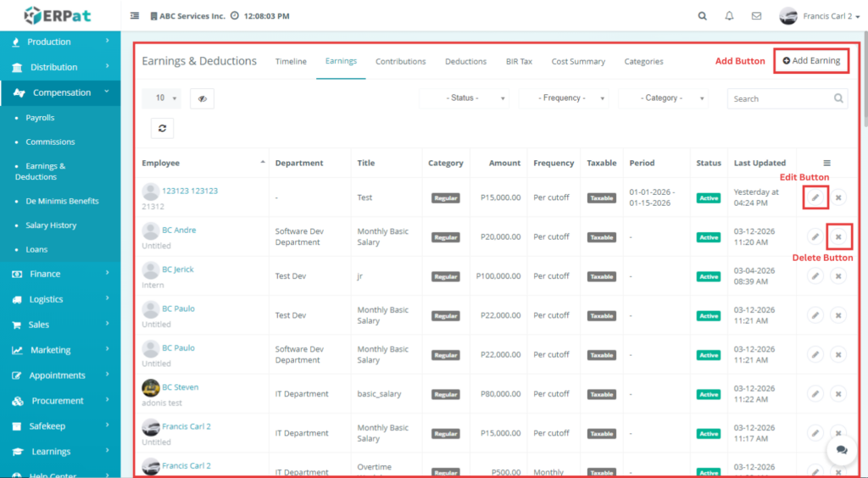Open the Status filter dropdown
Viewport: 868px width, 478px height.
click(465, 98)
